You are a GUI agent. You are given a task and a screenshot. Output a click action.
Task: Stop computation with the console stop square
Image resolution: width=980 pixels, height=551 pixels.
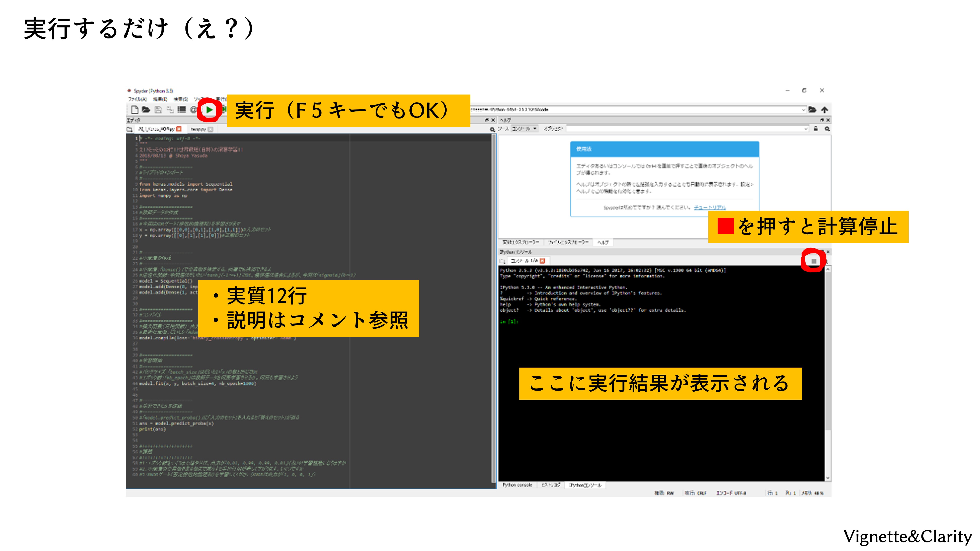point(814,261)
